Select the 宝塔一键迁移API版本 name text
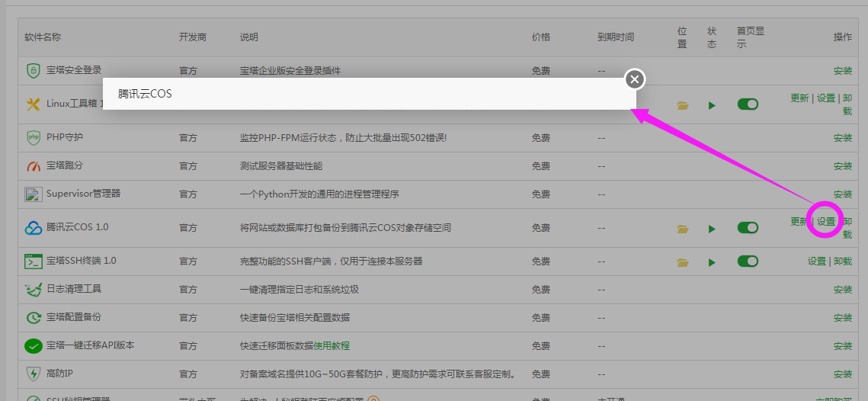The image size is (868, 401). 91,345
